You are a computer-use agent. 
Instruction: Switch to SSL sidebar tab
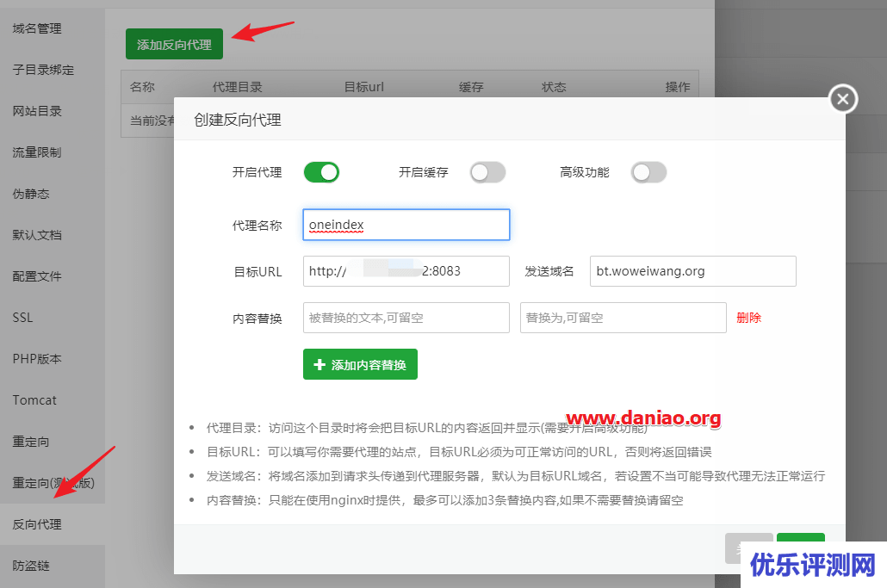click(x=22, y=317)
